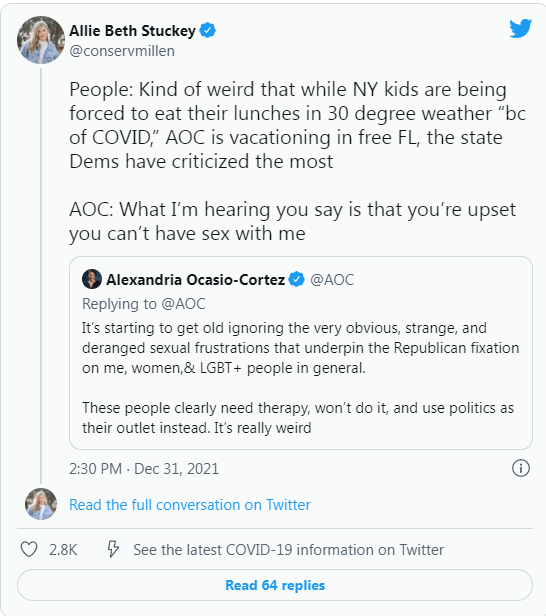The width and height of the screenshot is (546, 616).
Task: Click the AOC avatar in quoted tweet
Action: coord(92,279)
